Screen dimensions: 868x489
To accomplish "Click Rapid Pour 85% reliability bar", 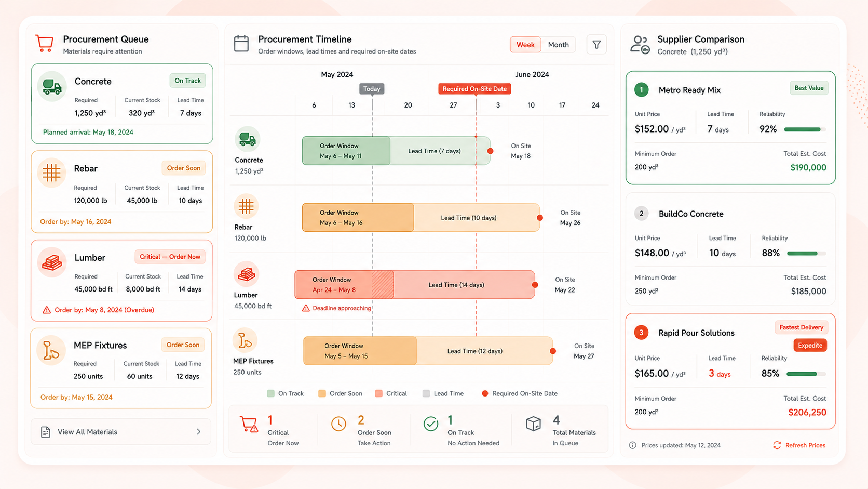I will [x=806, y=374].
